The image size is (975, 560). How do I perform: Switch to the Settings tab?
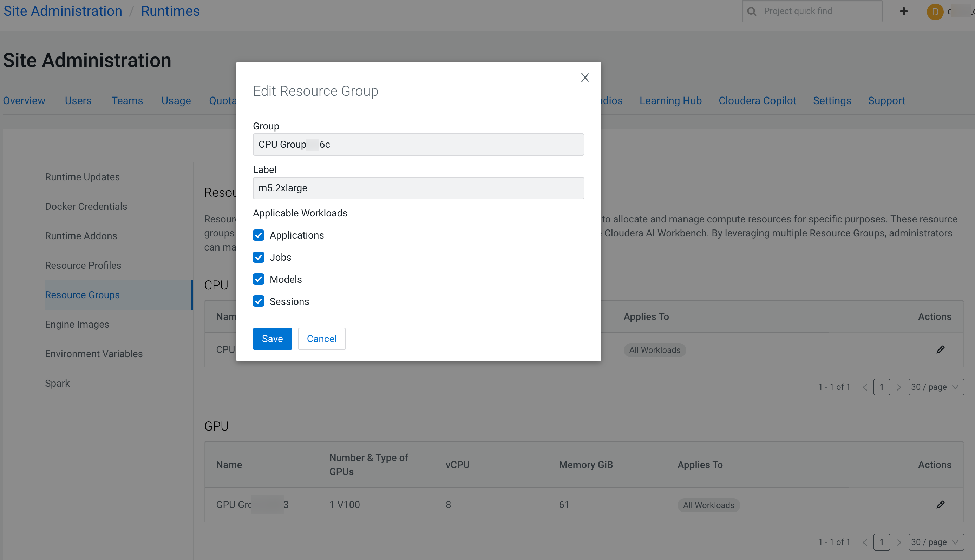(x=831, y=100)
